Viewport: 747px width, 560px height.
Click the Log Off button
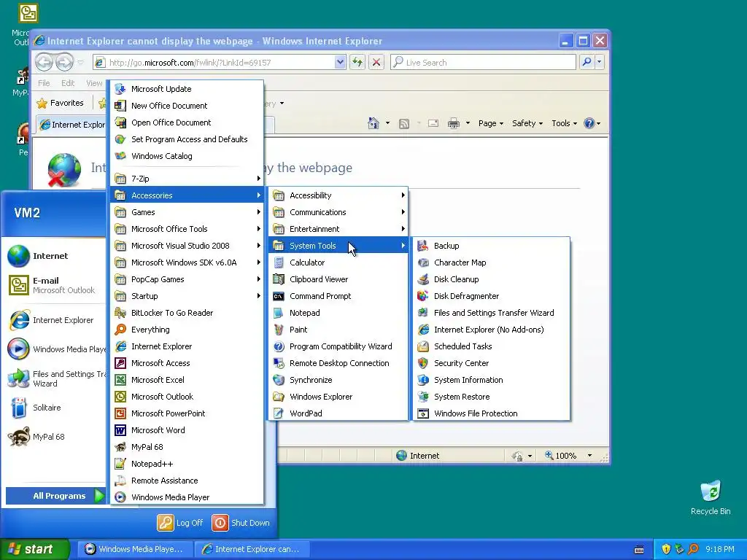click(180, 522)
